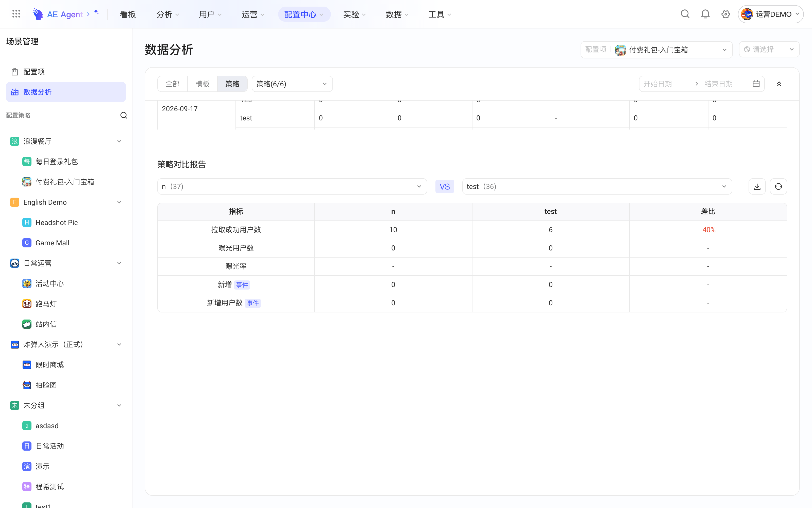This screenshot has height=508, width=812.
Task: Open the 分析 menu
Action: pos(167,14)
